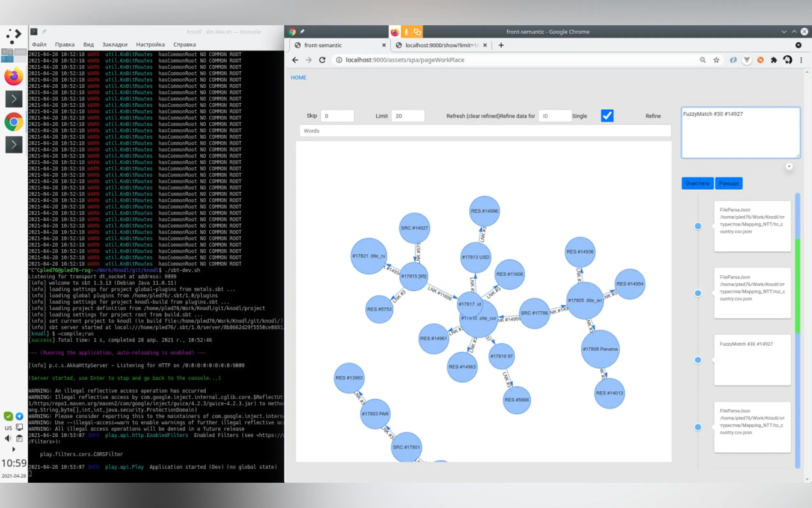This screenshot has width=812, height=508.
Task: Open the KDE application launcher icon
Action: [14, 36]
